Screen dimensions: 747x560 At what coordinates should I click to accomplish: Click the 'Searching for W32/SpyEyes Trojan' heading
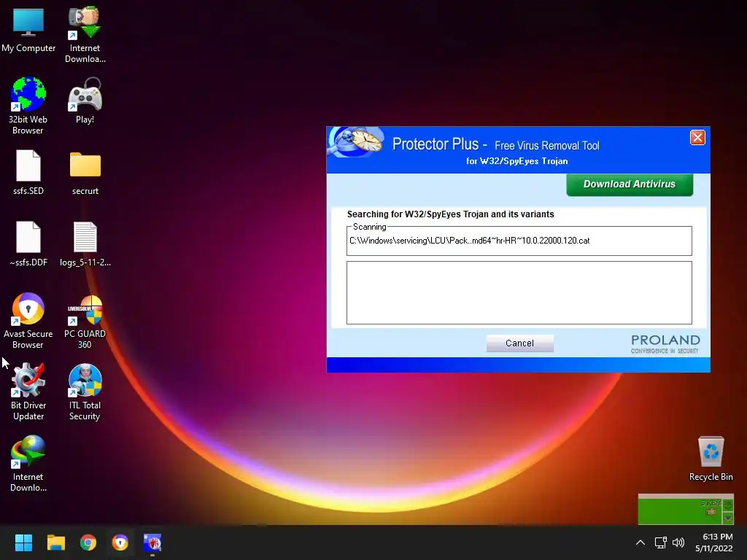click(x=450, y=214)
